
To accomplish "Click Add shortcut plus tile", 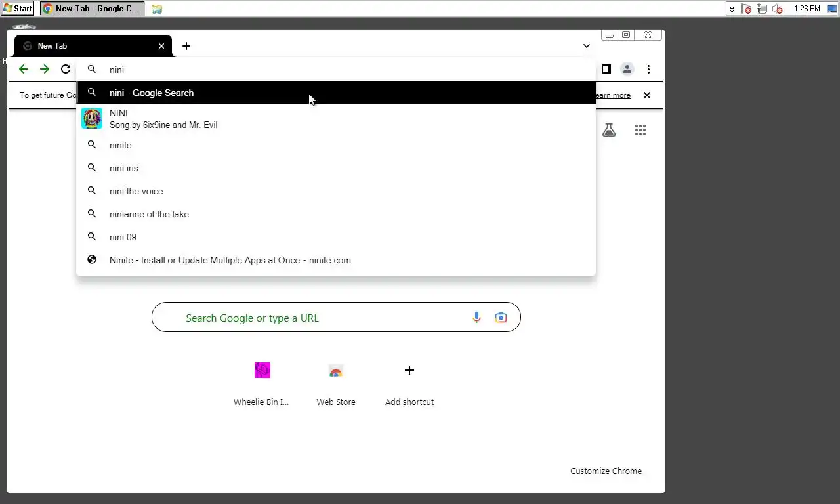I will [x=409, y=384].
